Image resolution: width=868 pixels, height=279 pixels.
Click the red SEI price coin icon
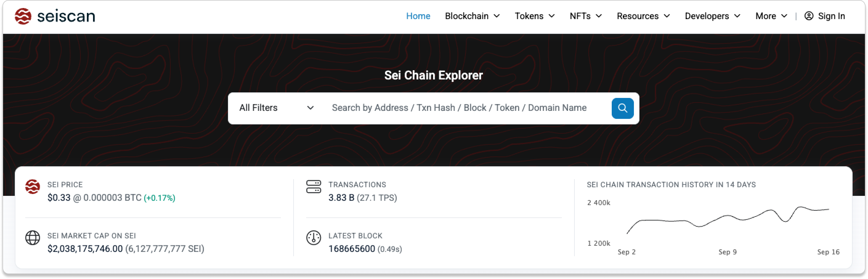(33, 186)
